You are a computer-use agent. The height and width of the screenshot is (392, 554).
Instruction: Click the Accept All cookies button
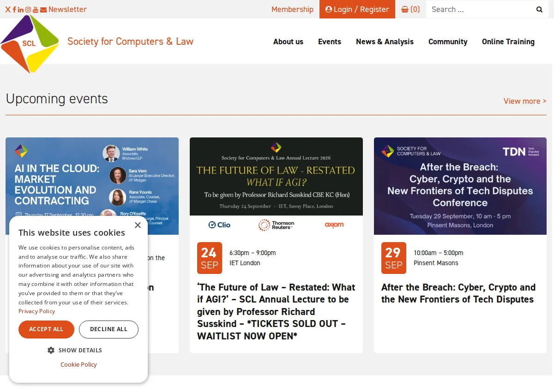pyautogui.click(x=46, y=329)
